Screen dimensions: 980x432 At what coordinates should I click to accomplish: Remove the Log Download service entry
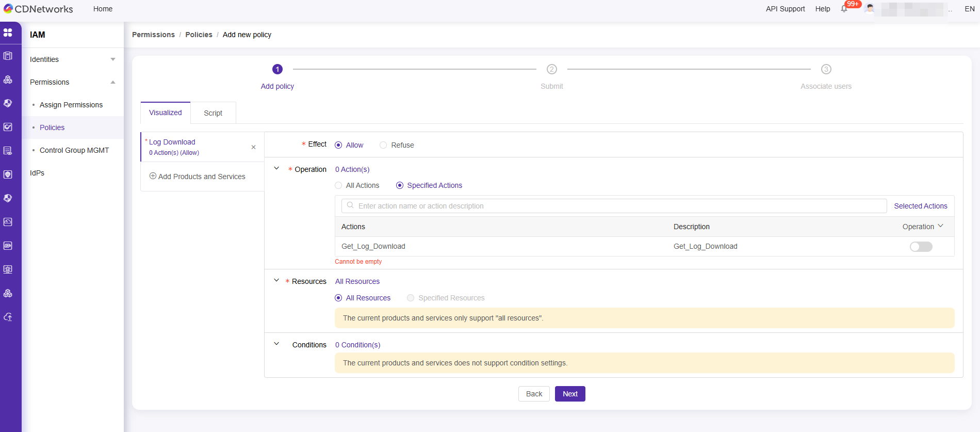(253, 147)
